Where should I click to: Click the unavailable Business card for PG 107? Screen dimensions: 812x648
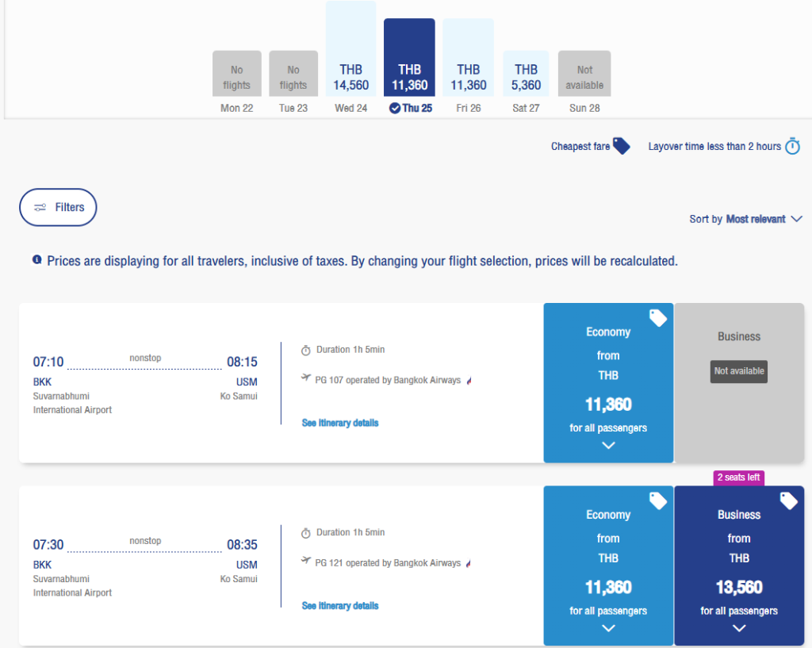738,383
